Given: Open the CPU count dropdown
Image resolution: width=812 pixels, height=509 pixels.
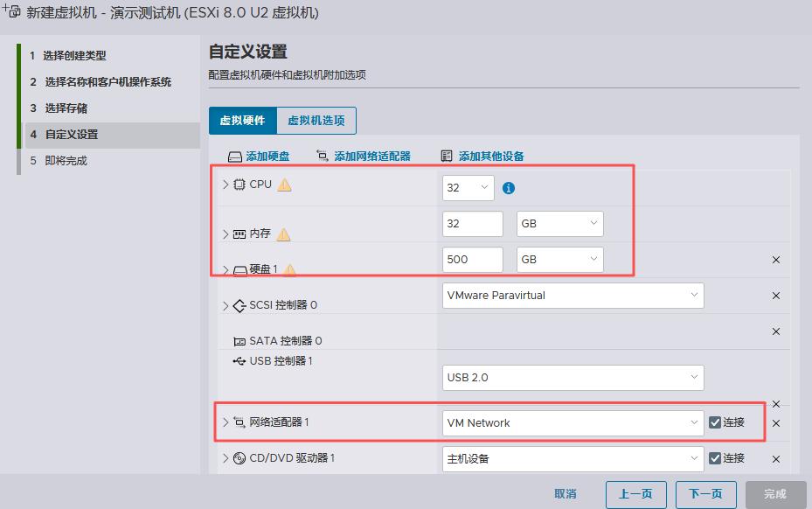Looking at the screenshot, I should point(468,188).
